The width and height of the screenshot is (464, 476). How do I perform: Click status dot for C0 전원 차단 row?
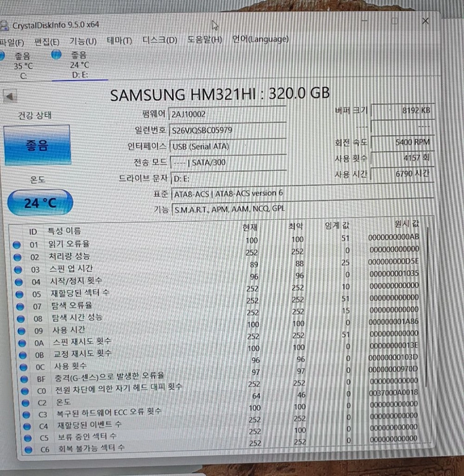25,391
